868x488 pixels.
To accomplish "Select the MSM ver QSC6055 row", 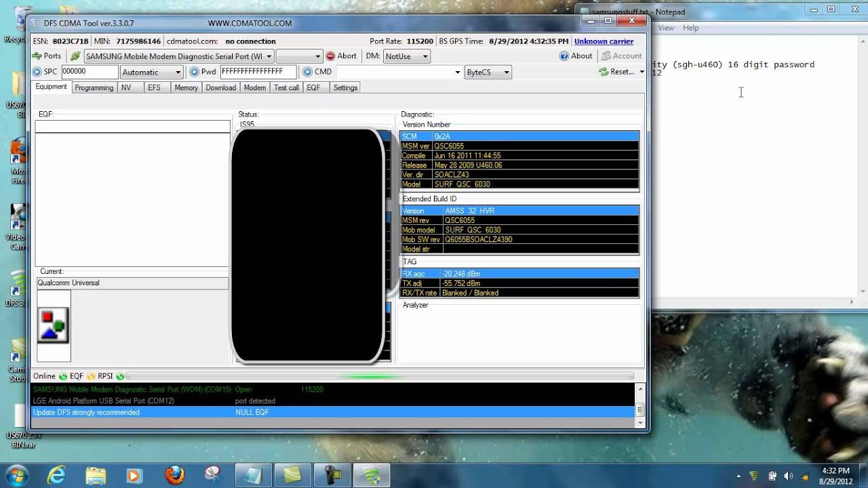I will tap(519, 146).
